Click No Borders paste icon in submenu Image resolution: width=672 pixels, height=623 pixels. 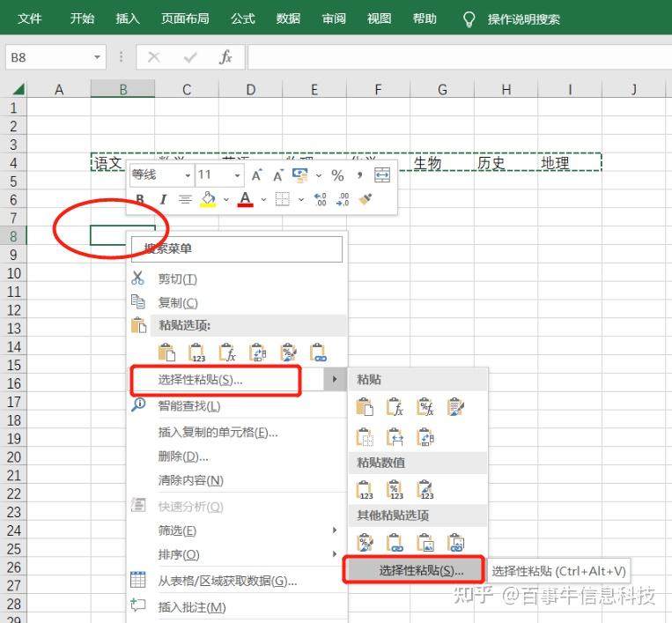pos(365,437)
